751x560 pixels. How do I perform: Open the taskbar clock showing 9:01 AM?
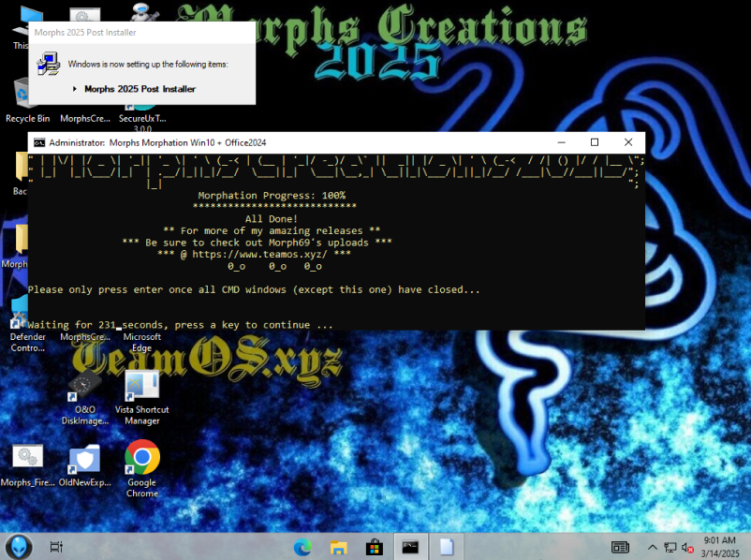[x=720, y=547]
